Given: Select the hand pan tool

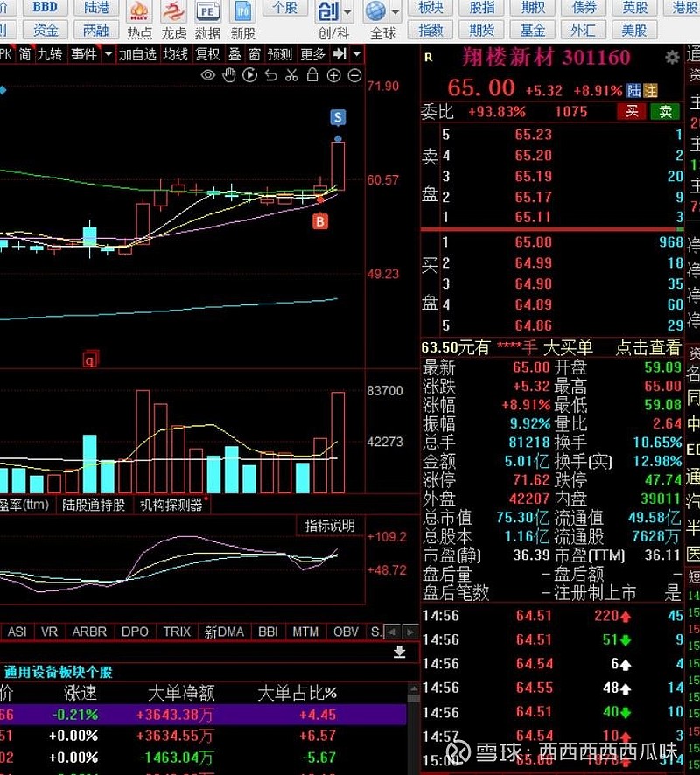Looking at the screenshot, I should [x=229, y=75].
